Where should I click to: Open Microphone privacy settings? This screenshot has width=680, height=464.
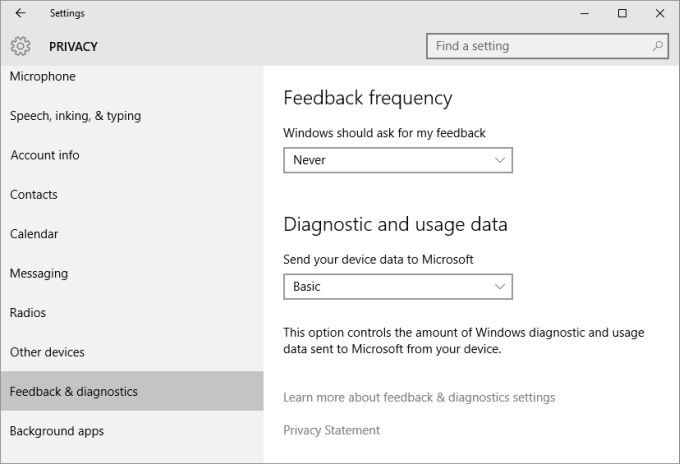point(132,76)
